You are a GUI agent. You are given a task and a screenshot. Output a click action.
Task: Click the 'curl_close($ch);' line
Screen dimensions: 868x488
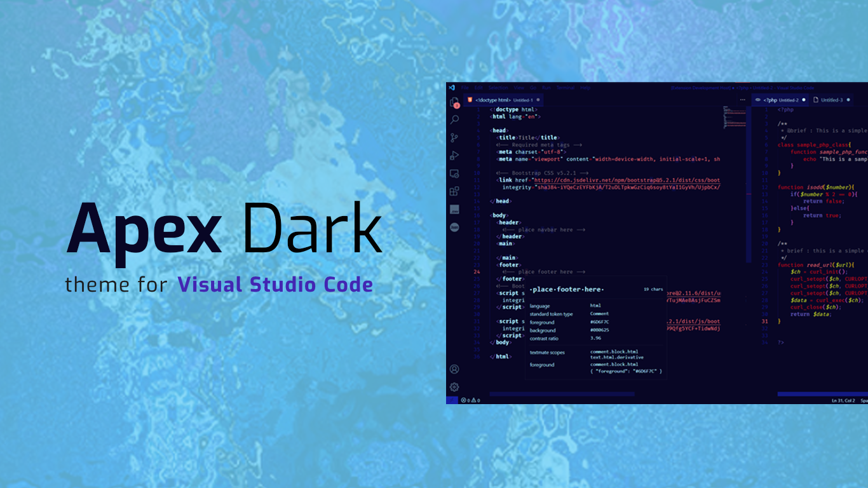[818, 307]
